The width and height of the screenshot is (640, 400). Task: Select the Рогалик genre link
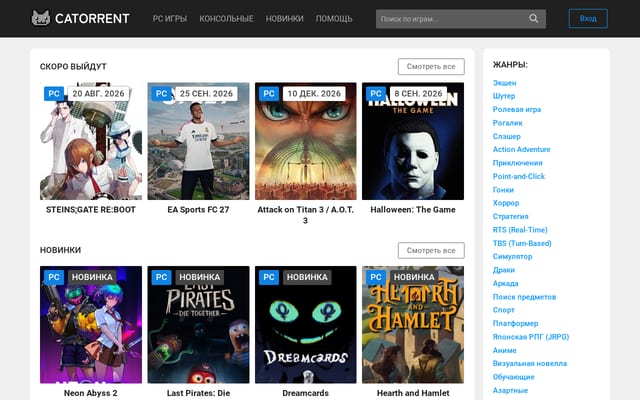click(x=508, y=123)
